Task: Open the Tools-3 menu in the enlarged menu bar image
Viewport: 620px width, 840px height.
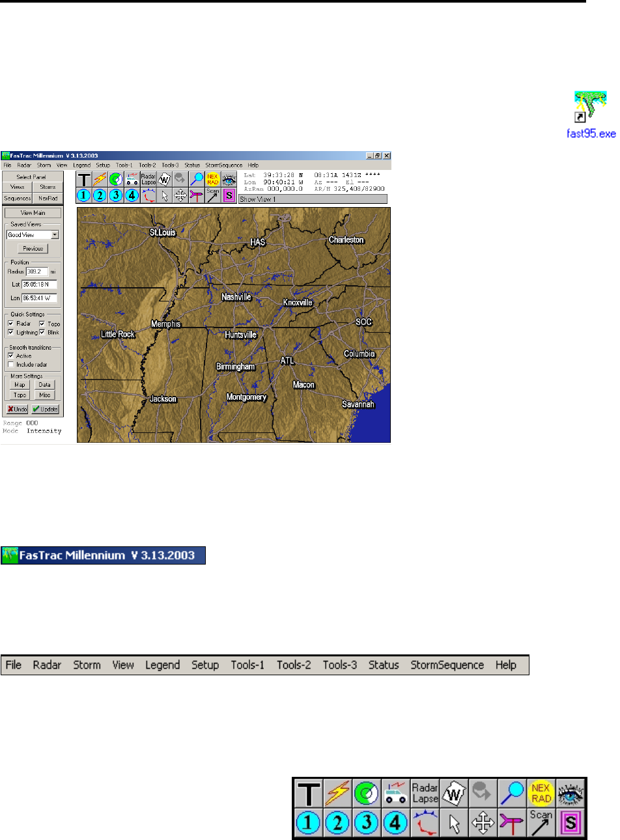Action: pyautogui.click(x=340, y=665)
